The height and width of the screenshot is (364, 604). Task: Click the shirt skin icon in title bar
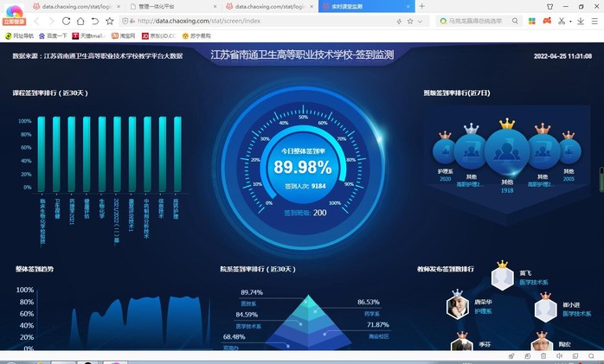point(549,7)
